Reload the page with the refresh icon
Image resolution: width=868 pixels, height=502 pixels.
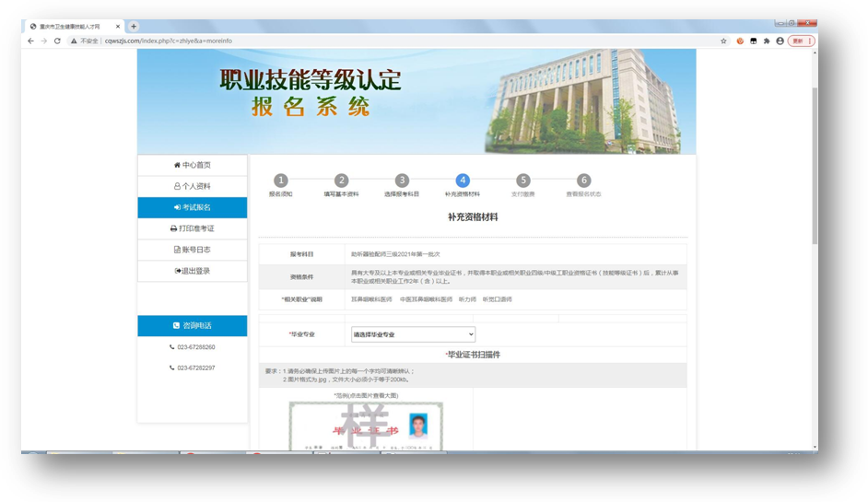[57, 41]
